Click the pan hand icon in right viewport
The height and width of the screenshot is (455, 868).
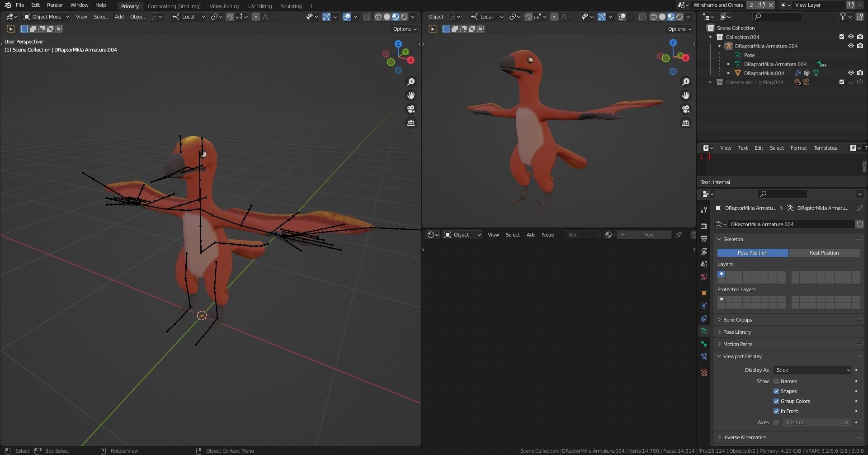(x=686, y=95)
